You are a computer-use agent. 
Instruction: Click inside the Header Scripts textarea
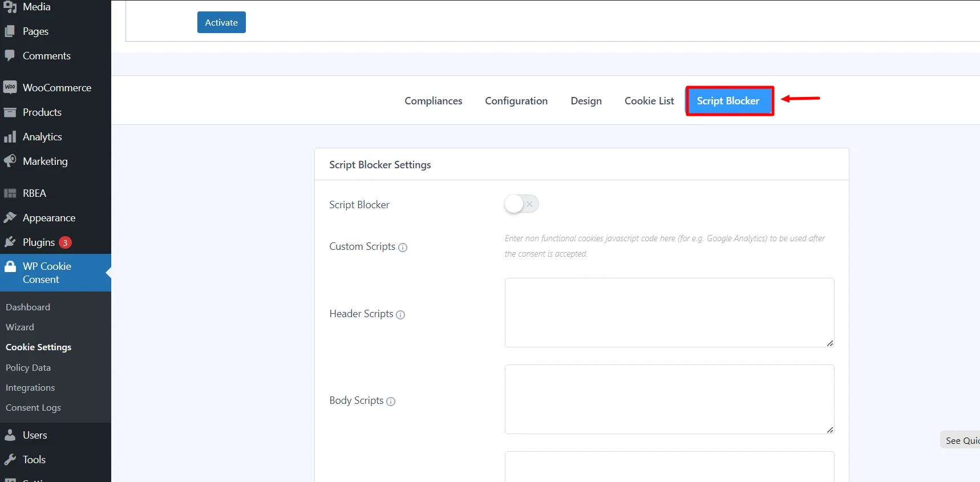[669, 313]
